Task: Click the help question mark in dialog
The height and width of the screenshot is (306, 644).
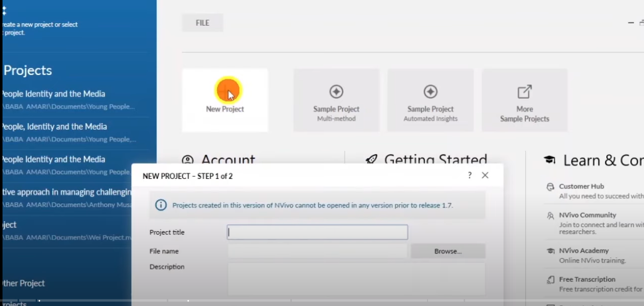Action: pyautogui.click(x=470, y=175)
